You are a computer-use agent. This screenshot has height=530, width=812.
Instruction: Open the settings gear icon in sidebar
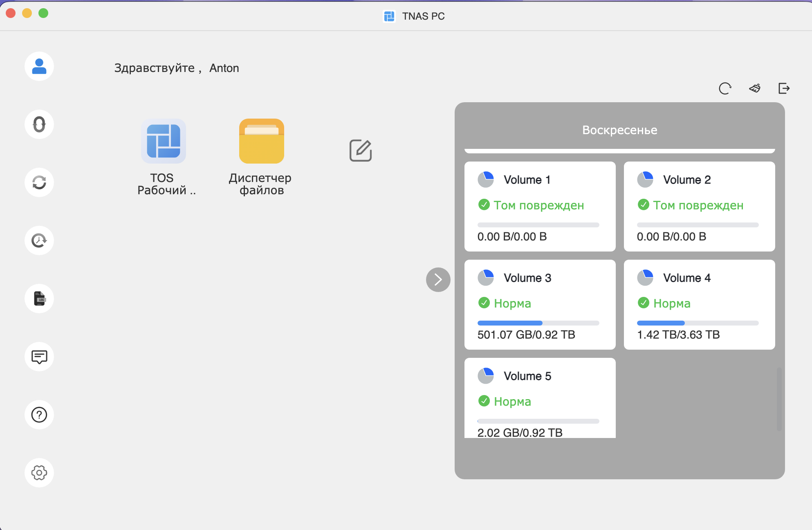click(39, 473)
